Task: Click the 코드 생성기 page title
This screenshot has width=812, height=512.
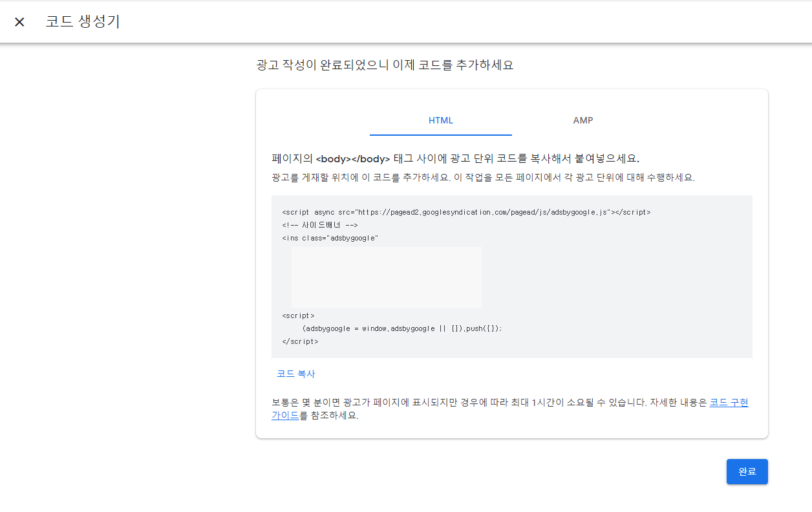Action: [83, 21]
